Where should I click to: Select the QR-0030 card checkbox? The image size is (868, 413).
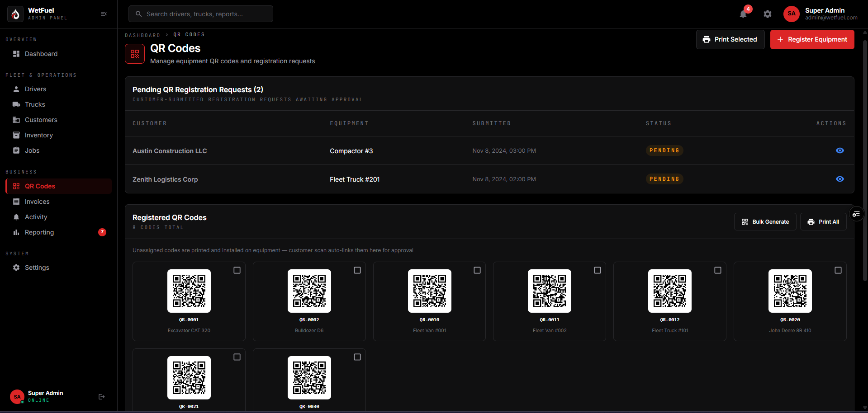(x=357, y=357)
